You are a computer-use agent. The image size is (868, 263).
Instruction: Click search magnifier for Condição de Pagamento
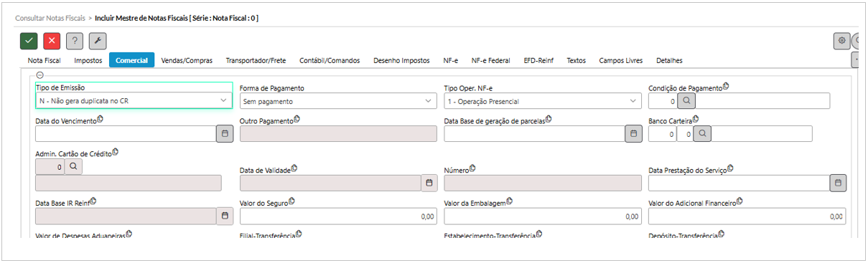[686, 100]
